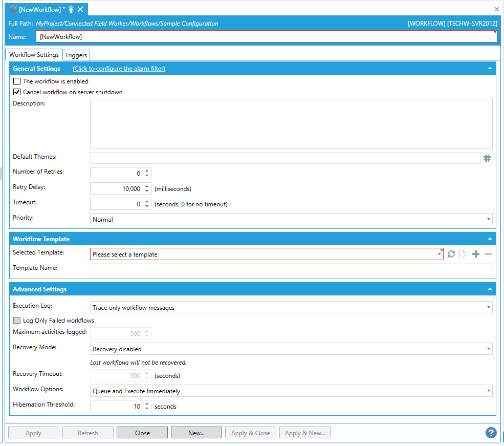Click the red minus remove-template icon
The height and width of the screenshot is (446, 504).
point(488,254)
